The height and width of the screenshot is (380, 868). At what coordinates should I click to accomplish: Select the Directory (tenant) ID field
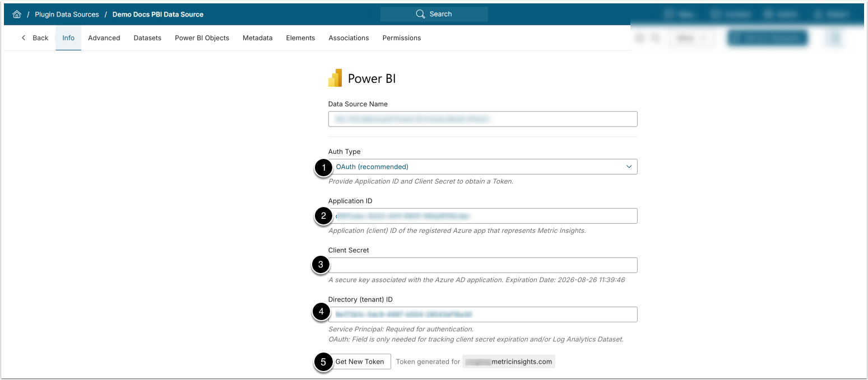pyautogui.click(x=482, y=315)
